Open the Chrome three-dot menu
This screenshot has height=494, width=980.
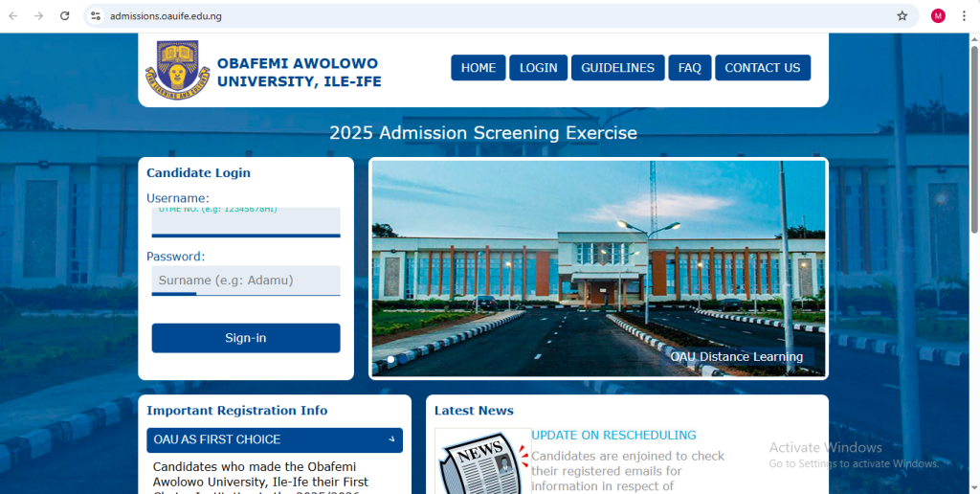tap(965, 15)
